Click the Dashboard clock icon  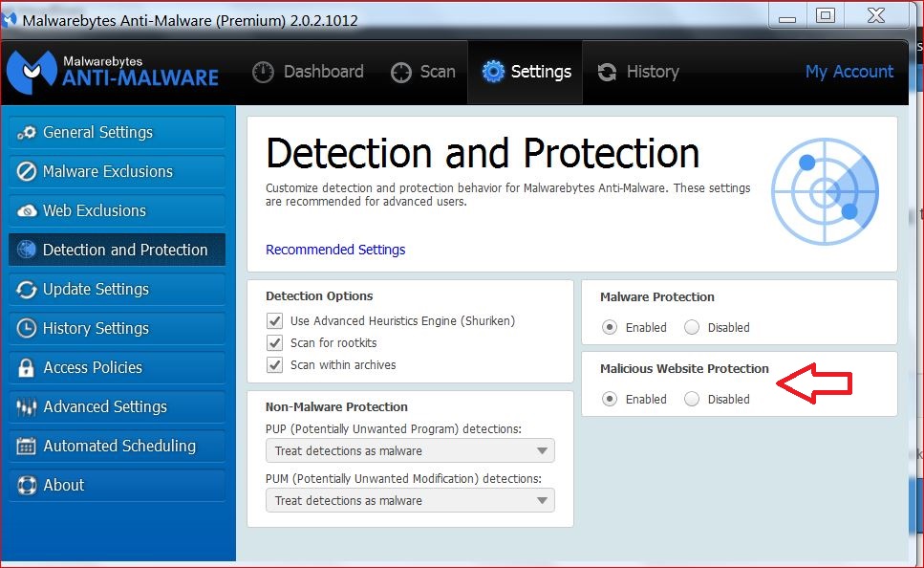tap(263, 72)
